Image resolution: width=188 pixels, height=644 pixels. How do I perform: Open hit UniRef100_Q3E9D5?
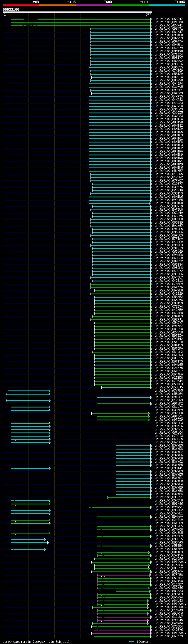pos(169,526)
